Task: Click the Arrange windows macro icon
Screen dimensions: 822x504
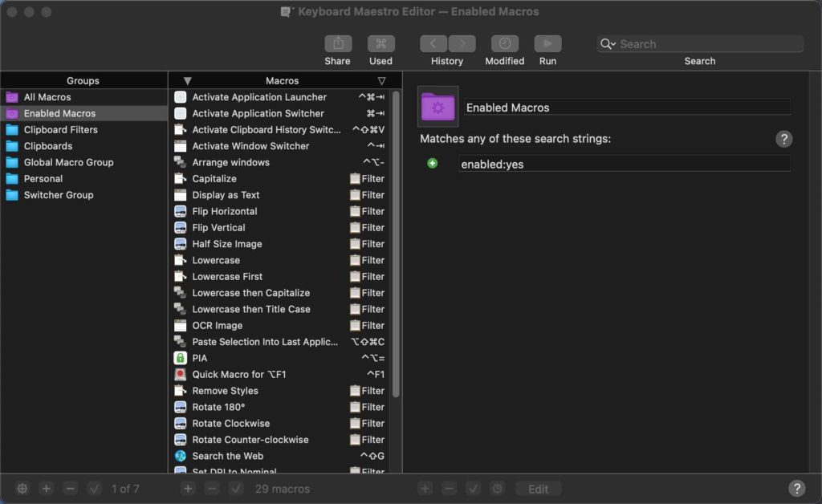Action: point(181,162)
